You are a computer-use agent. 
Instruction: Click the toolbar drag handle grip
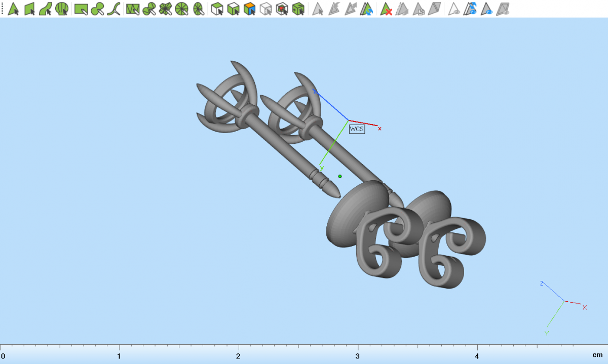3,9
